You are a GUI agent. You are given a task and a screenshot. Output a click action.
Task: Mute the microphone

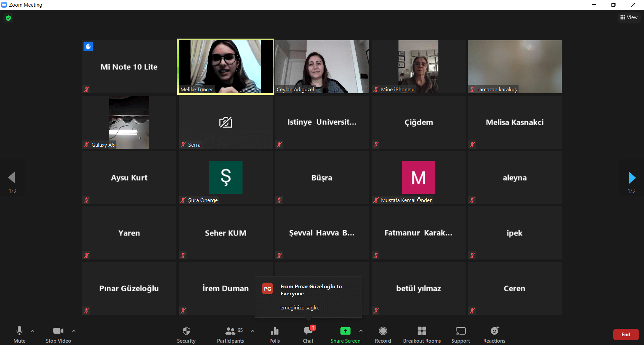coord(19,335)
